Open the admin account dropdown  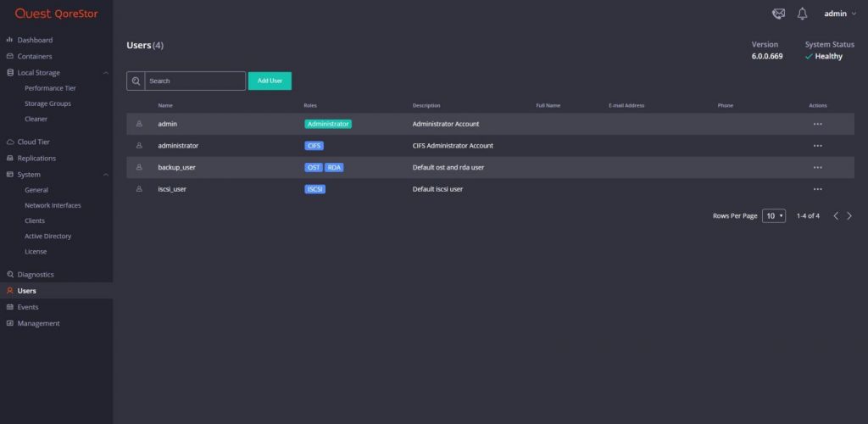(x=840, y=14)
